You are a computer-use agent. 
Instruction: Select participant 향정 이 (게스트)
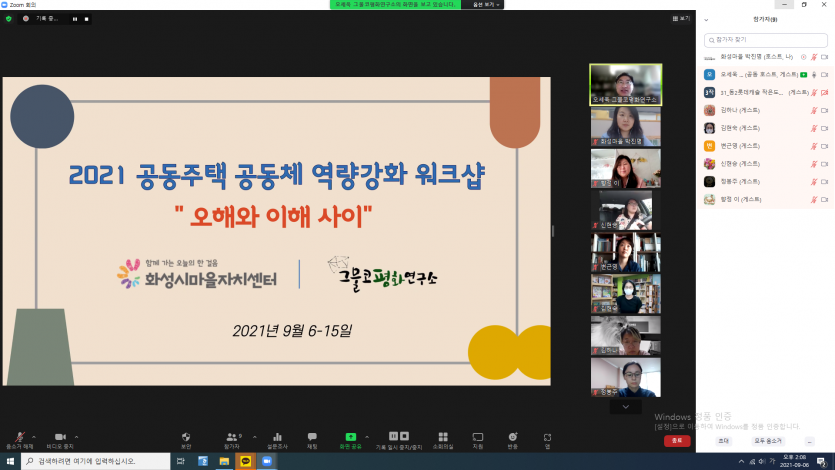coord(765,200)
